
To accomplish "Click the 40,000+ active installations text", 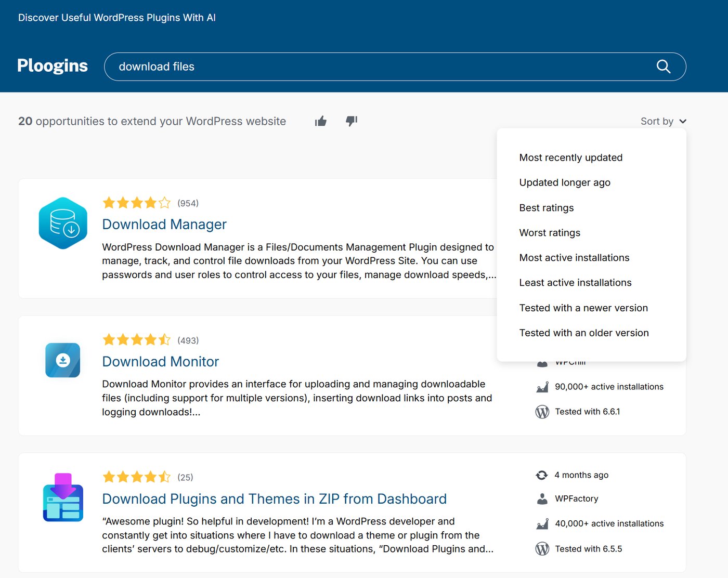I will (609, 523).
